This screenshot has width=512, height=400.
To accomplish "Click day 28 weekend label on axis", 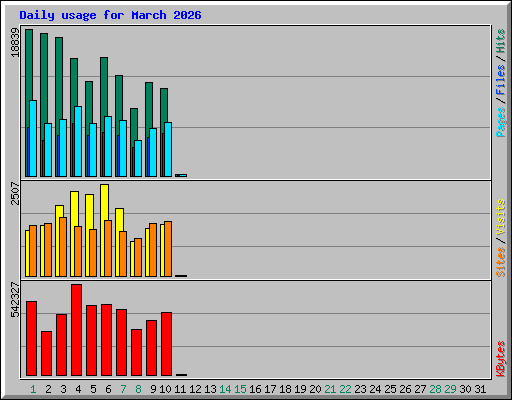I will pos(435,389).
